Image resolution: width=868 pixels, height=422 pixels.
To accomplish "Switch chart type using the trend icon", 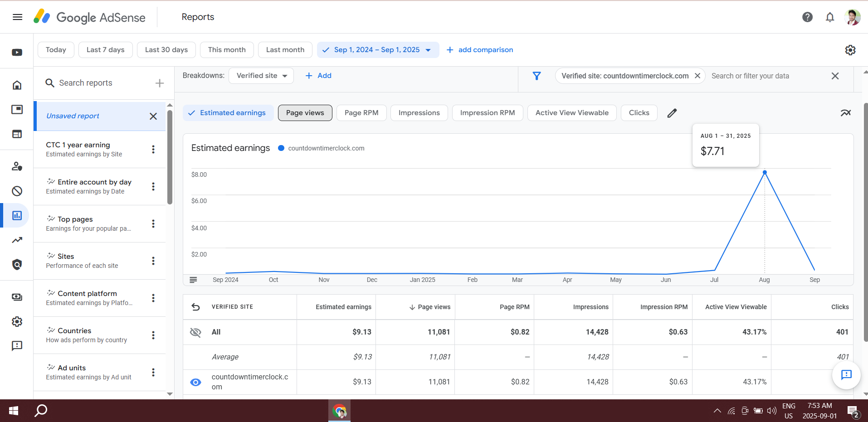I will click(x=846, y=113).
